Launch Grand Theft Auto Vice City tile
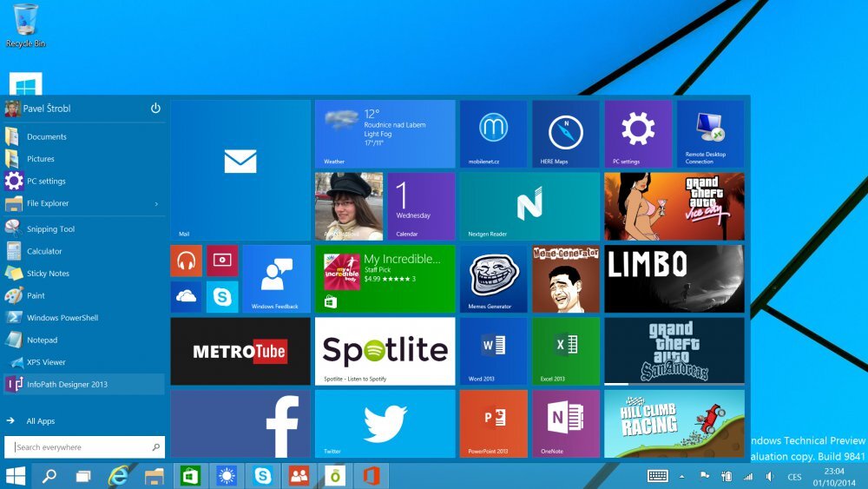868x489 pixels. click(674, 206)
